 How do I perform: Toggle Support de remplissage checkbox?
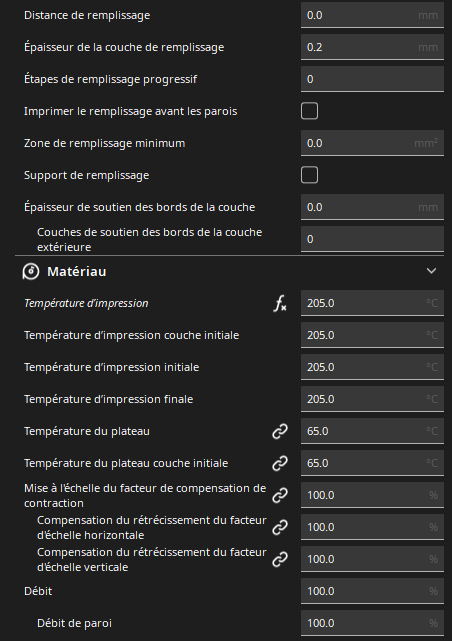309,175
